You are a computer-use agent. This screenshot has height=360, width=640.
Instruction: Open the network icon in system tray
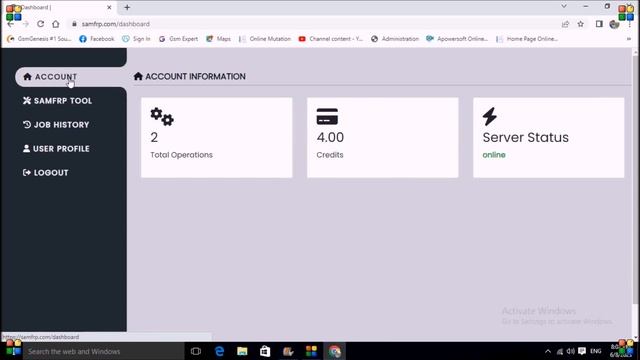pyautogui.click(x=560, y=351)
